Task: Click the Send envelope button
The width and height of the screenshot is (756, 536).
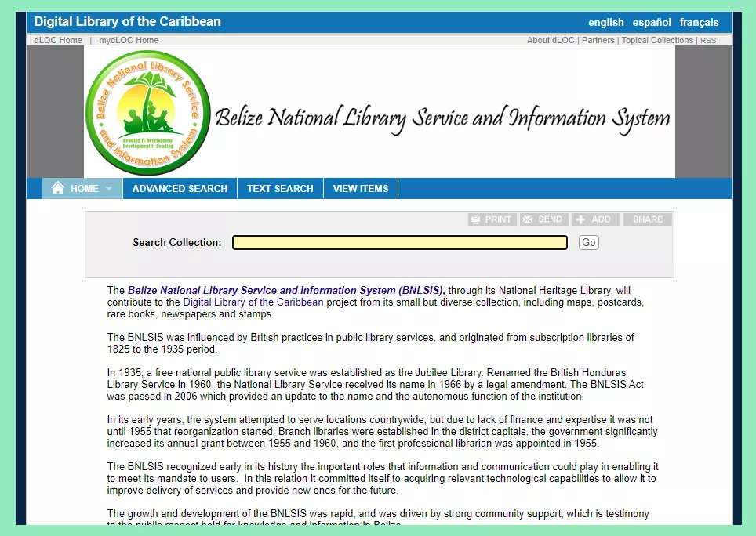Action: coord(543,219)
